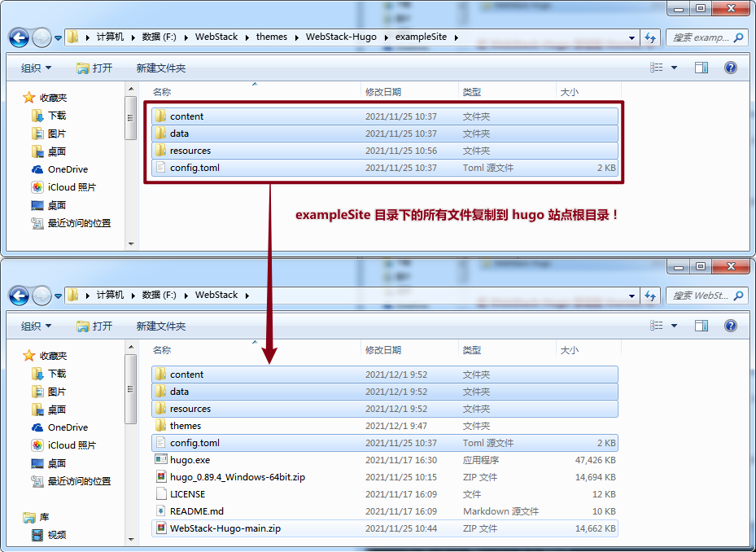Open 图片 in lower WebStack window sidebar

49,392
